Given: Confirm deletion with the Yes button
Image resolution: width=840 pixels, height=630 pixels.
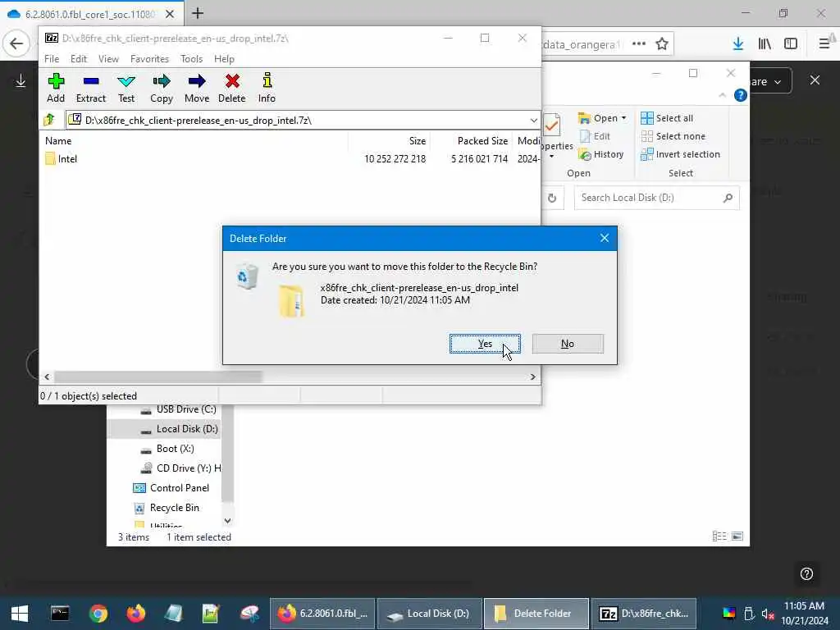Looking at the screenshot, I should pyautogui.click(x=485, y=344).
